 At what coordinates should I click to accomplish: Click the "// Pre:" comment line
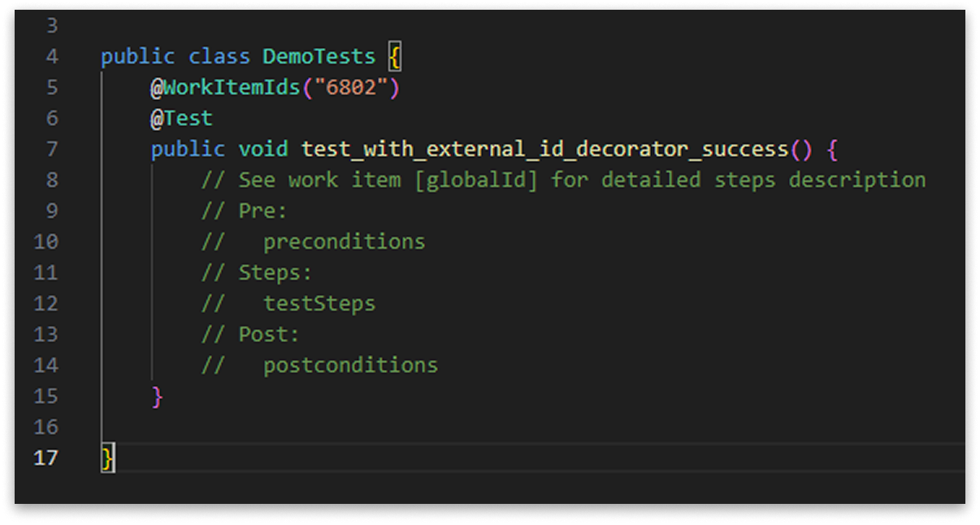click(x=244, y=210)
